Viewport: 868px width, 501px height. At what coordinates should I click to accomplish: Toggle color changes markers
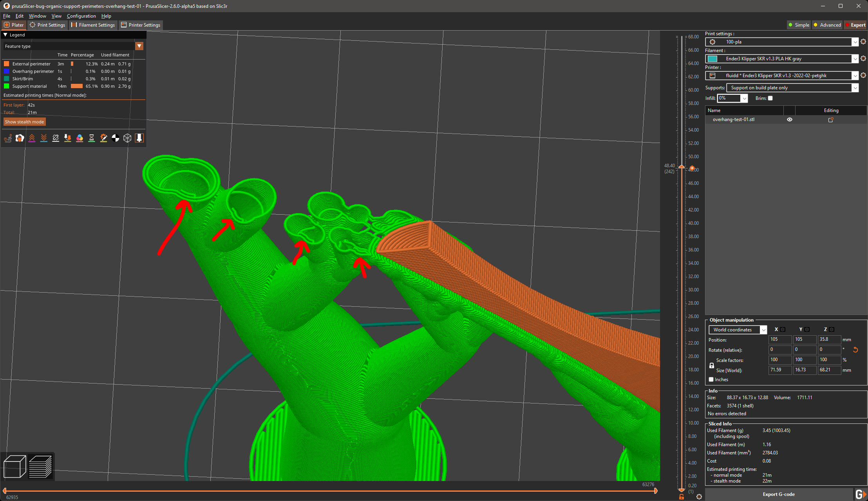[x=80, y=138]
